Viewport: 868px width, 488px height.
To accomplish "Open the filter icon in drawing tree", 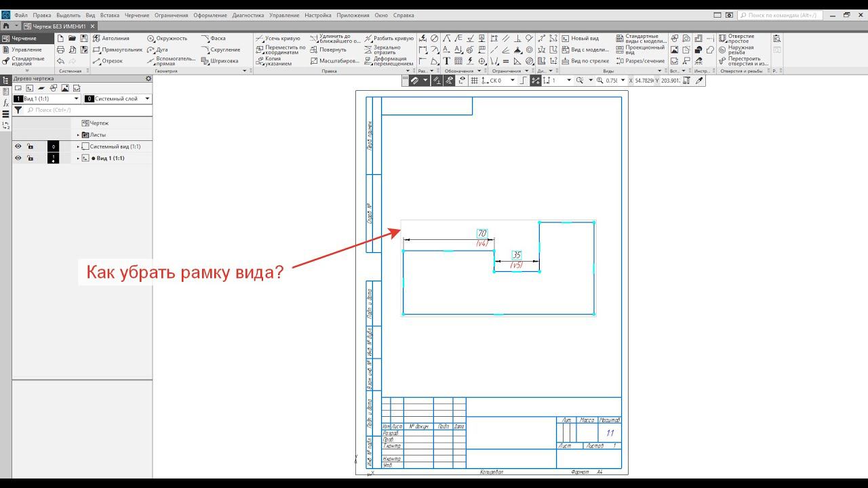I will tap(18, 110).
